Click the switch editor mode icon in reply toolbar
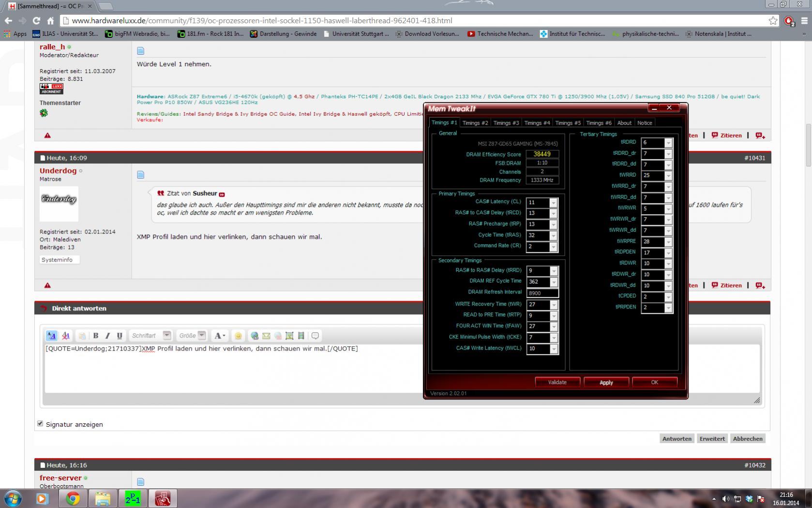 point(52,336)
